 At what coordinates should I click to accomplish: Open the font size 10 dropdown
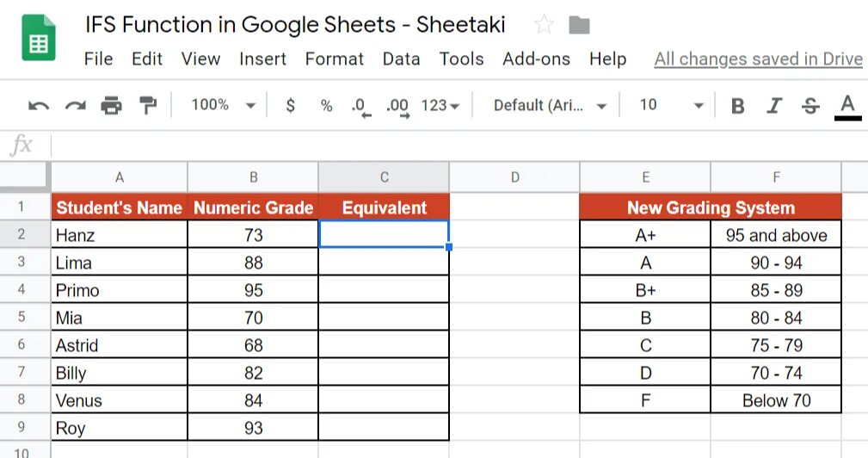[672, 105]
